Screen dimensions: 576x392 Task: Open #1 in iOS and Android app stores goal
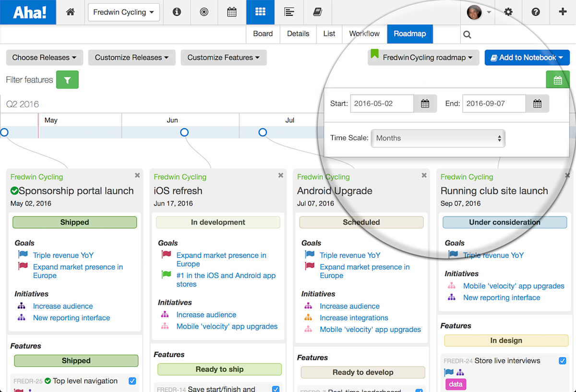(x=226, y=280)
